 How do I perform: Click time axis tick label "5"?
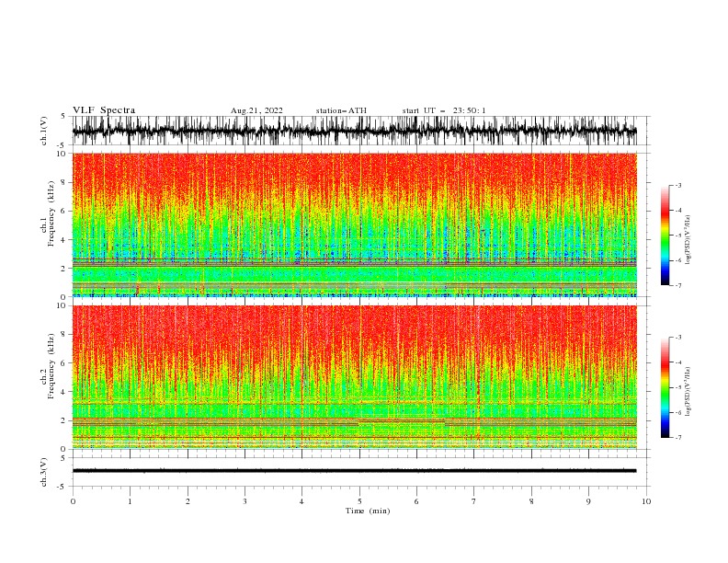point(359,501)
